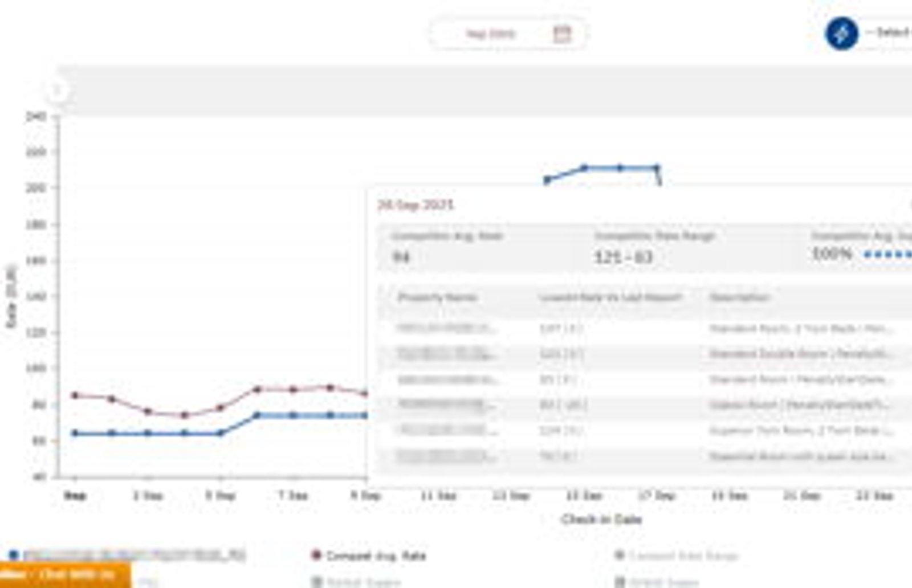Click the left chevron circle above chart
912x588 pixels.
pyautogui.click(x=56, y=90)
